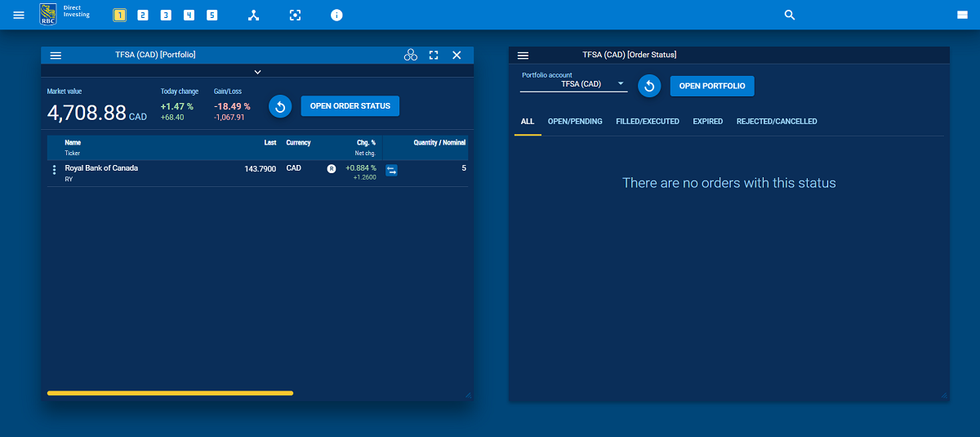Switch to workspace 5
Screen dimensions: 980x437
(212, 15)
